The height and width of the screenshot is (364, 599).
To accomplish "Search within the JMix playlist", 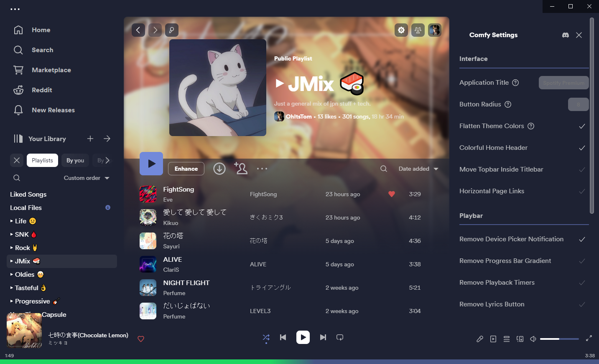I will (384, 169).
